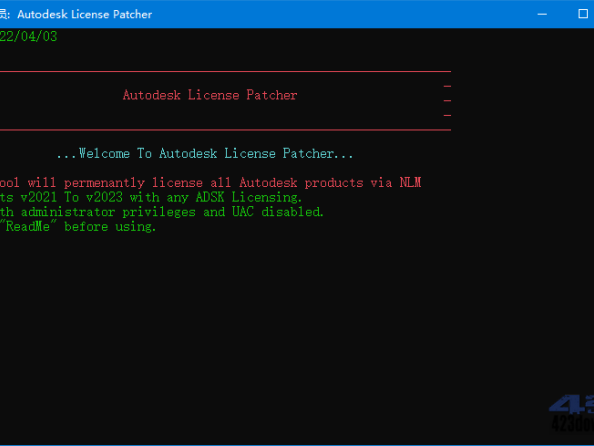Click the line 'administrator privileges and UAC disabled'
Viewport: 594px width, 446px height.
point(172,212)
